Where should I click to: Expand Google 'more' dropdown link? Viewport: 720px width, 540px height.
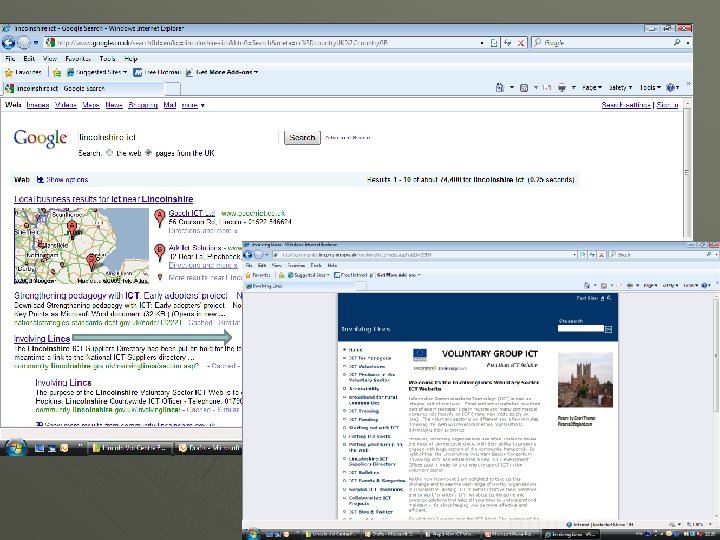pyautogui.click(x=193, y=105)
